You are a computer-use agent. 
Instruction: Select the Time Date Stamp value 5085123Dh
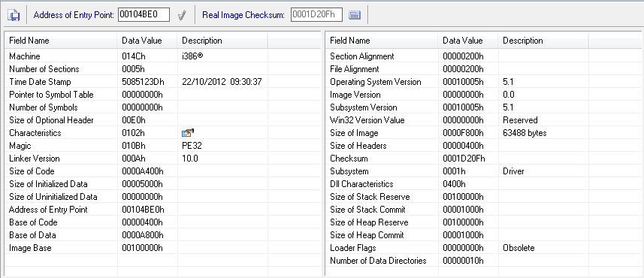143,82
